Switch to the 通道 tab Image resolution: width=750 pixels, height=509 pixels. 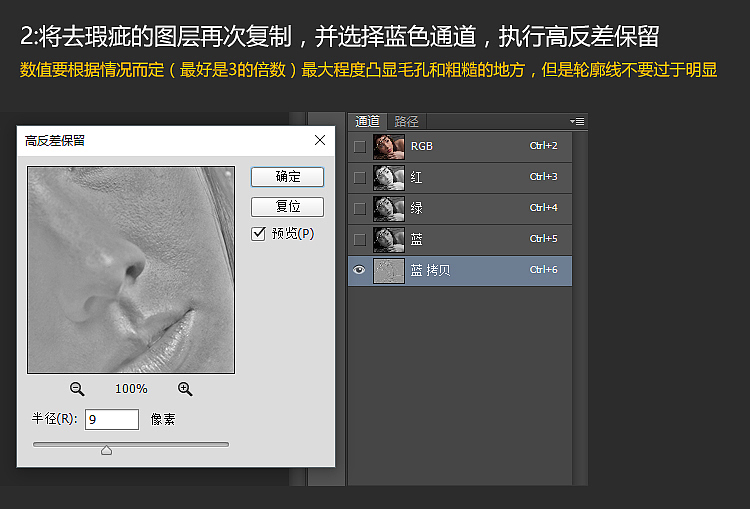tap(367, 122)
